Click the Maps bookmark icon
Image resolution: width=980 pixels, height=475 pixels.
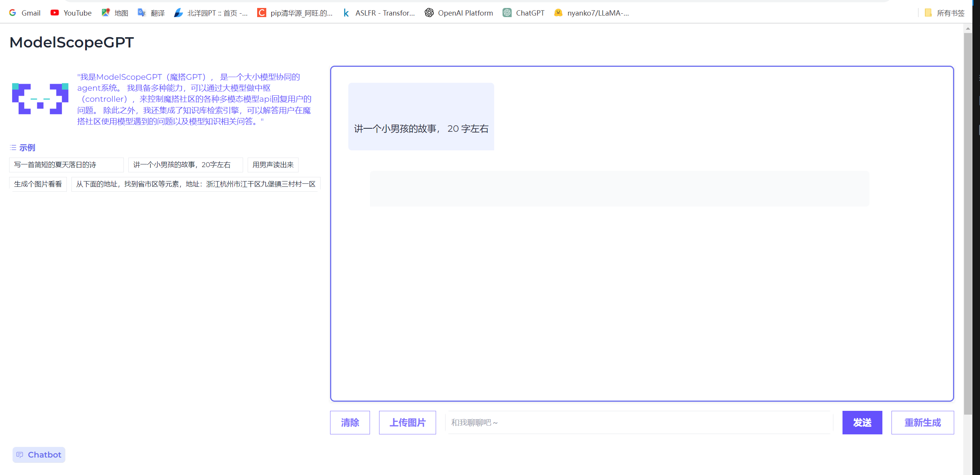[x=106, y=13]
